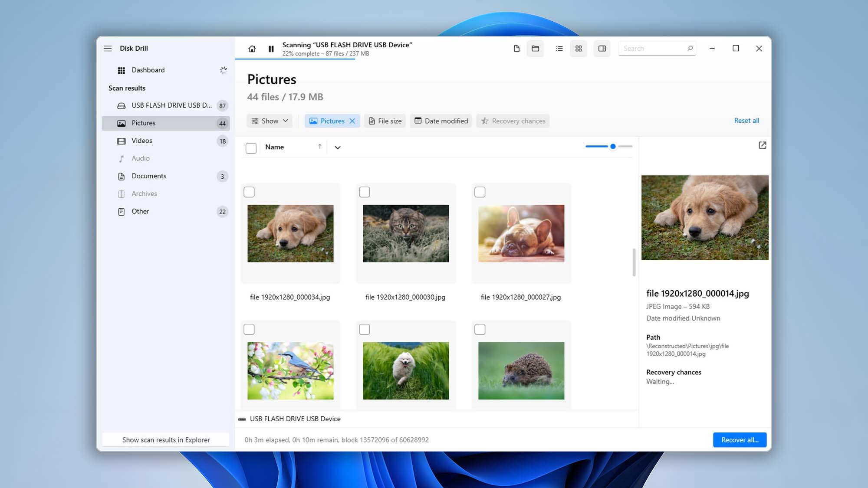Select the new file recovery icon

click(x=516, y=48)
